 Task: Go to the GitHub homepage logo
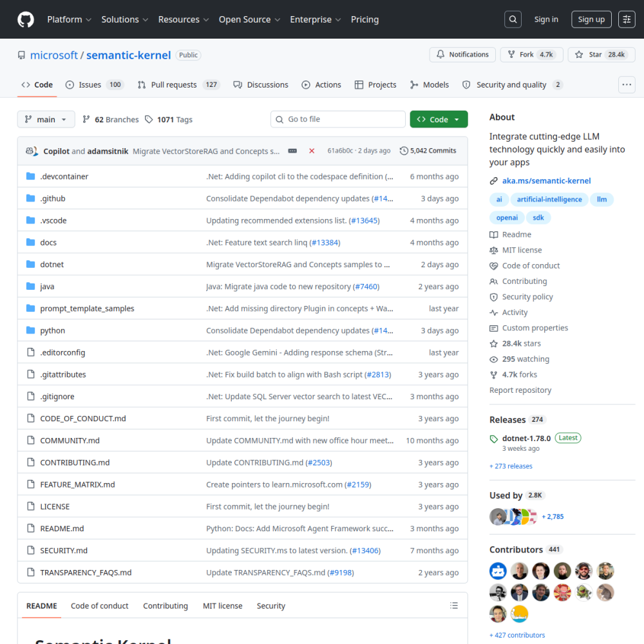(x=26, y=19)
